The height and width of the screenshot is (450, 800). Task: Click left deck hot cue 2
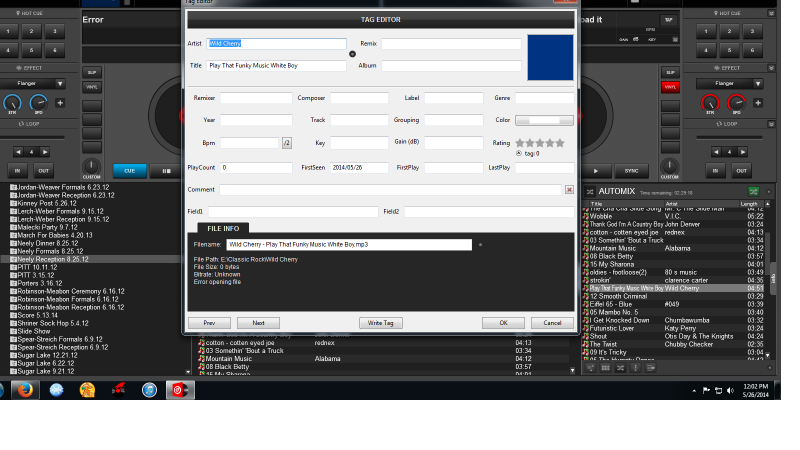coord(32,31)
